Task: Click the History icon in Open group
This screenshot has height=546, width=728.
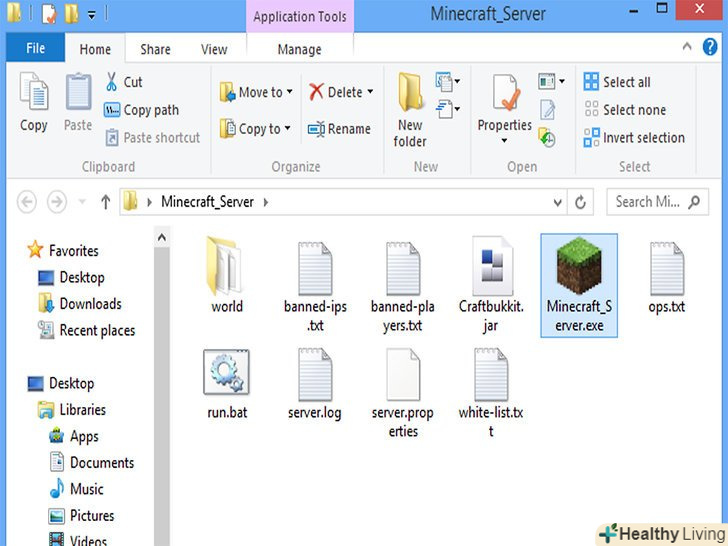Action: click(x=547, y=138)
